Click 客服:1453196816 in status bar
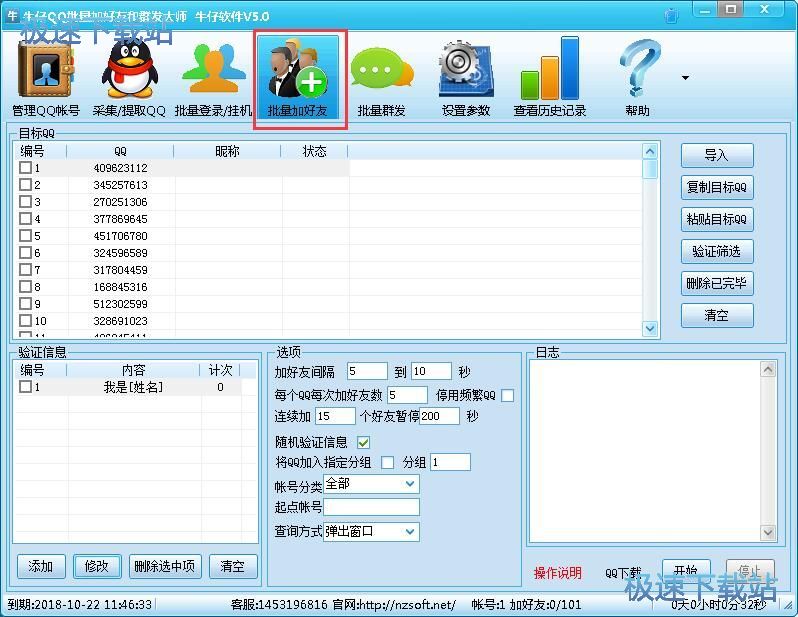Screen dimensions: 798x617 pos(279,605)
